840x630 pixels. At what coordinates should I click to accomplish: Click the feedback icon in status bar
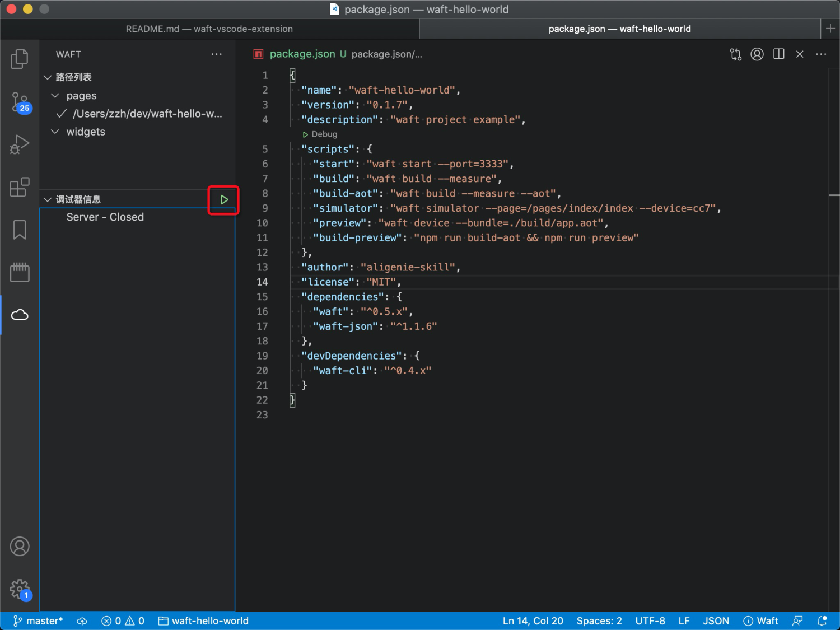click(797, 621)
